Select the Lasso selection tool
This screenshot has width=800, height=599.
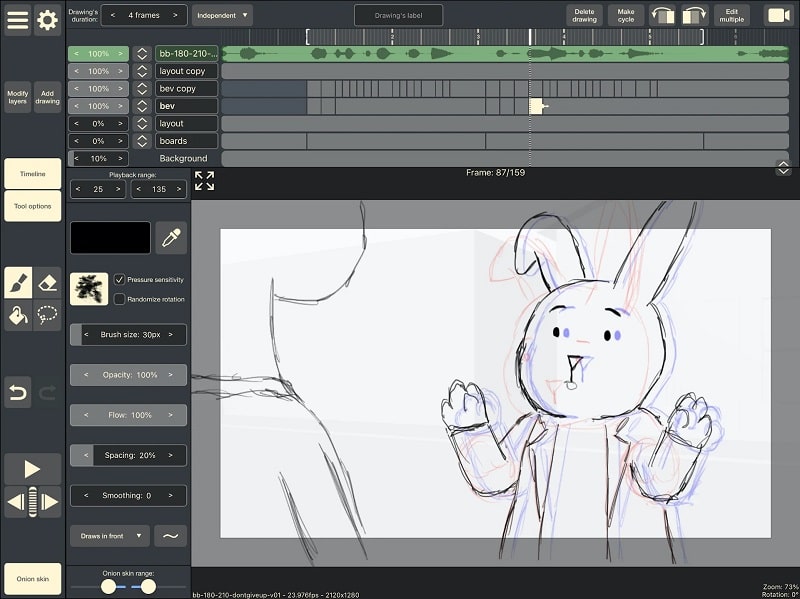click(45, 315)
